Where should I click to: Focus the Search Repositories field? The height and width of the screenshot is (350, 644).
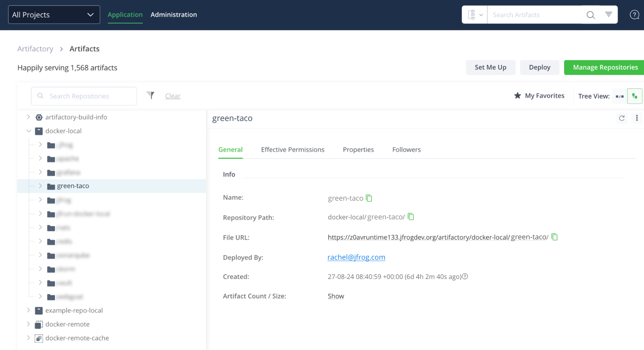tap(84, 96)
